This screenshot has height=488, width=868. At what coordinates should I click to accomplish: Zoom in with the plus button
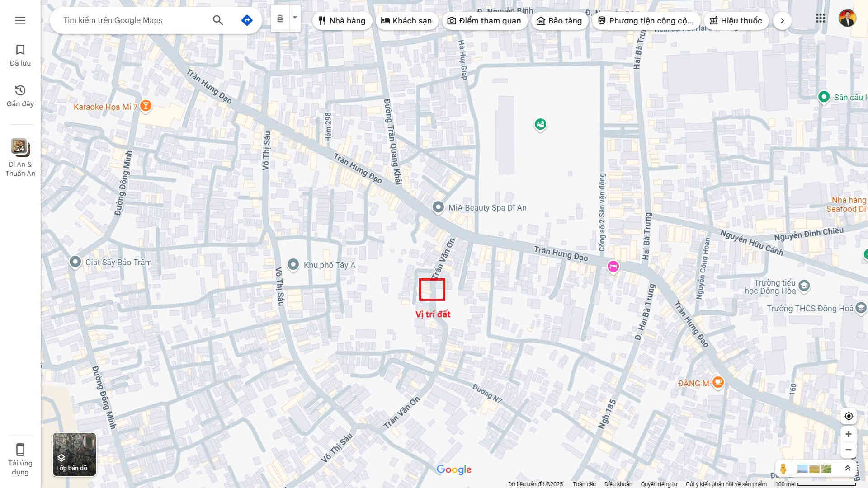point(849,434)
